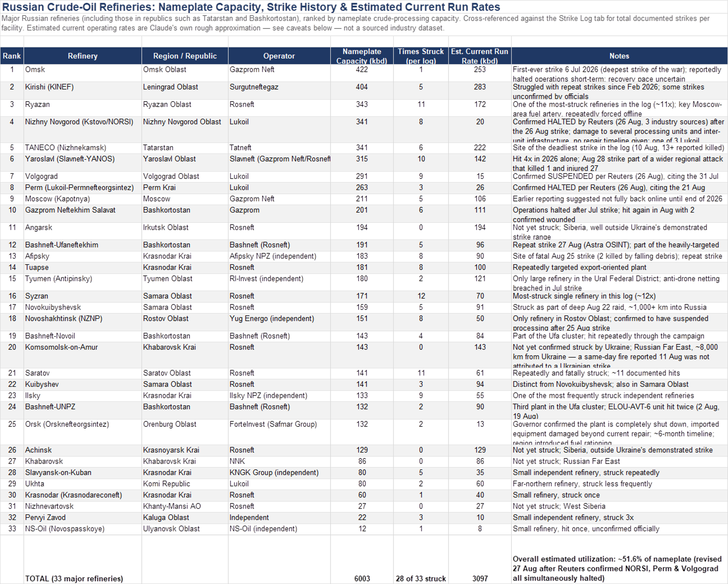This screenshot has height=584, width=728.
Task: Click the Tuapse refinery cell
Action: (x=83, y=267)
